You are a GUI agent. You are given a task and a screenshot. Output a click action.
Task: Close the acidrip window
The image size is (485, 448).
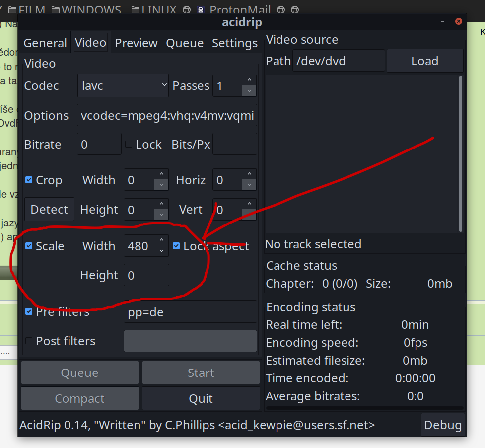[459, 22]
